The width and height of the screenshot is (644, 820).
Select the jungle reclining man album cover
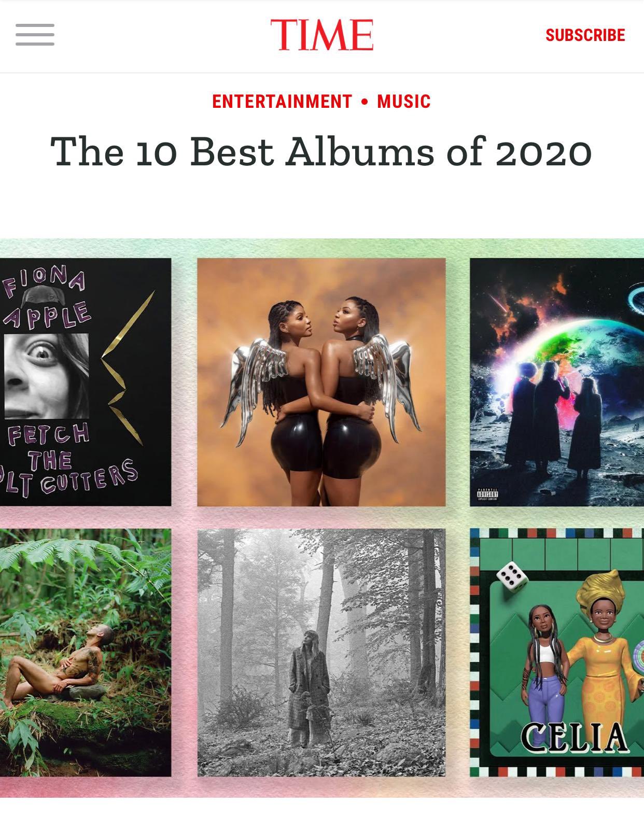click(86, 653)
